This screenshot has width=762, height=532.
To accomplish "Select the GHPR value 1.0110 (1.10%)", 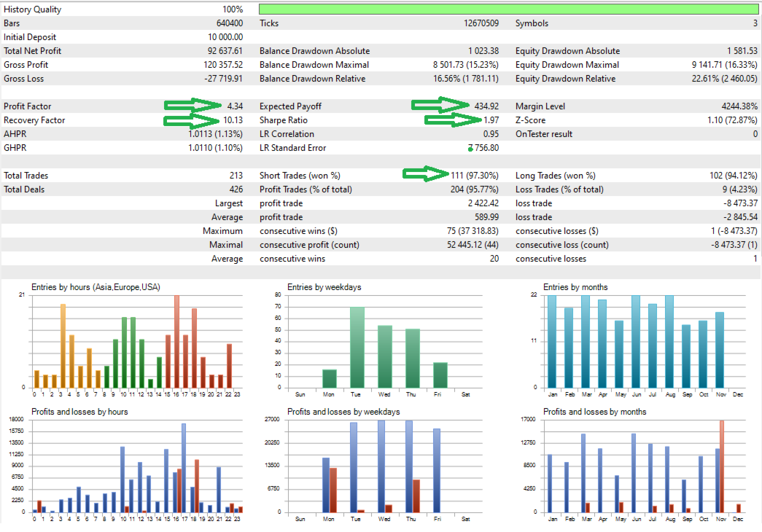I will pos(215,148).
